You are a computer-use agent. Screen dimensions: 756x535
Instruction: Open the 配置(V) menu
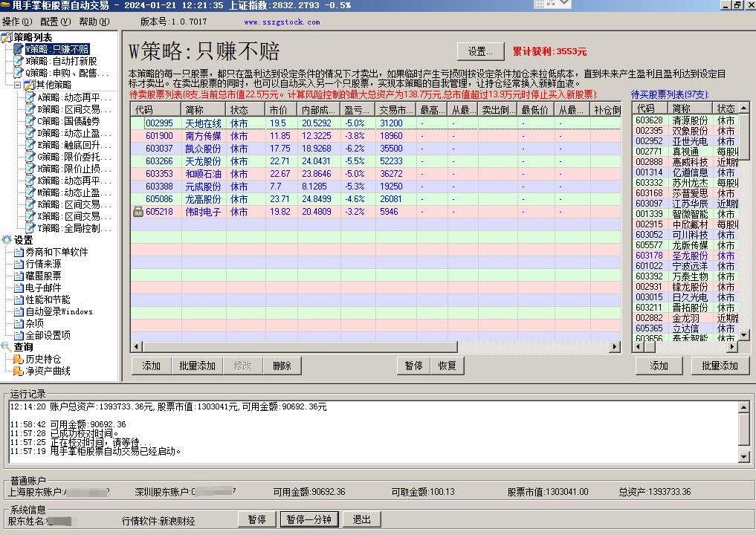(x=55, y=22)
